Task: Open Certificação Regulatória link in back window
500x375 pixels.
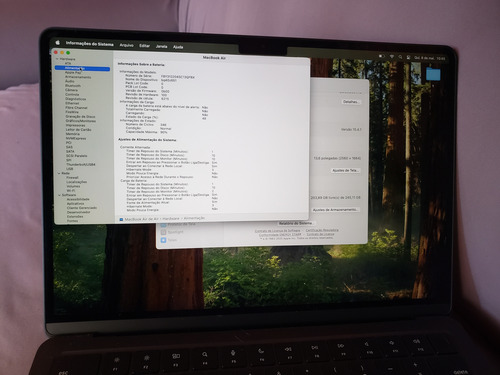Action: [322, 230]
